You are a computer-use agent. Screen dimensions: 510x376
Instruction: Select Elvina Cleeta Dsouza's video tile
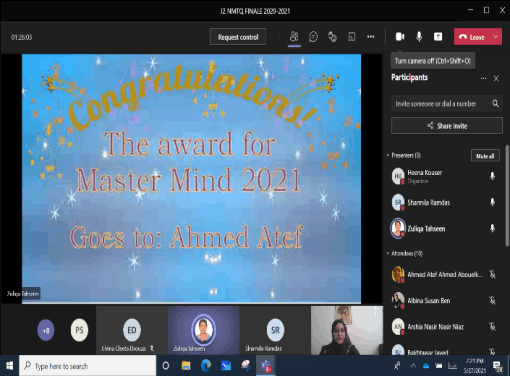[132, 330]
